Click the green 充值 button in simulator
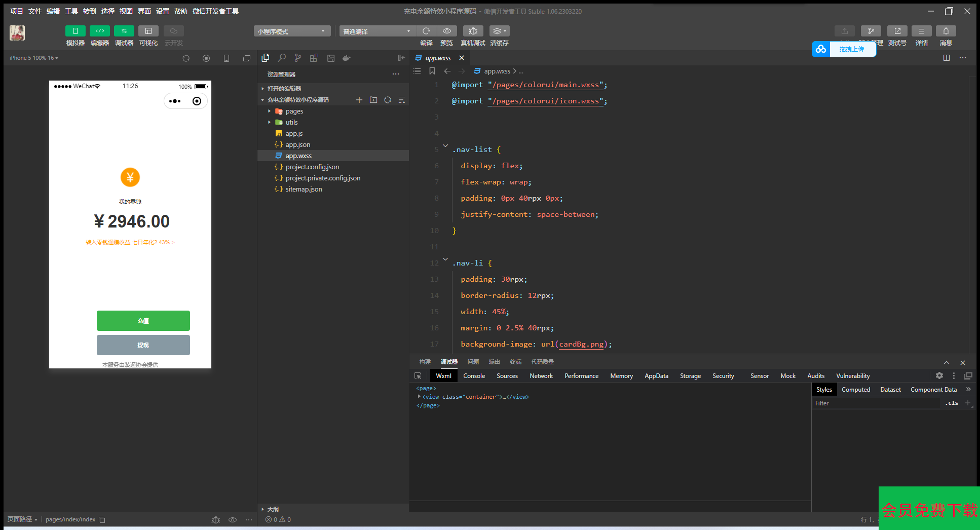The width and height of the screenshot is (980, 530). tap(143, 321)
